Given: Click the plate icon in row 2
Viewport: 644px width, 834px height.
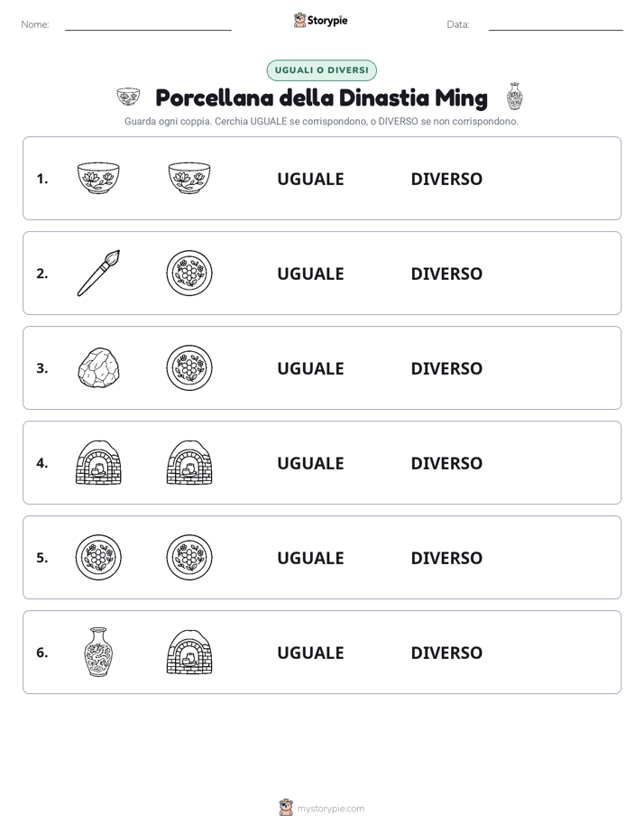Looking at the screenshot, I should click(189, 273).
